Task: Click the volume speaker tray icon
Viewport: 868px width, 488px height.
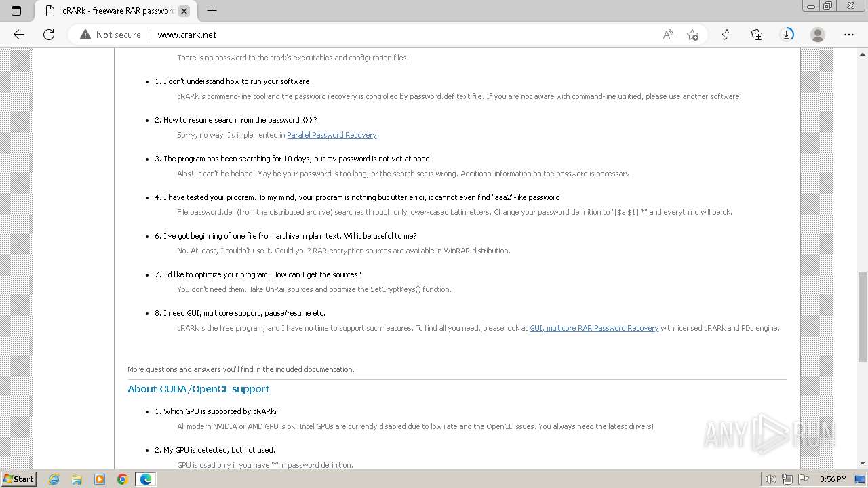Action: pos(771,479)
